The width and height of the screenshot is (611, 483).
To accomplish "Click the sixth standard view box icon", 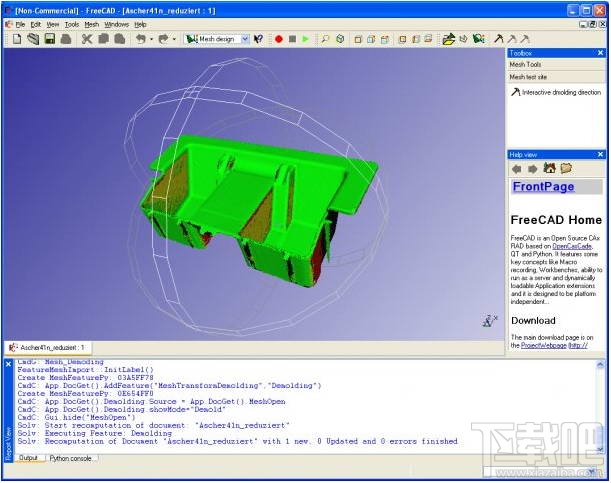I will 429,39.
